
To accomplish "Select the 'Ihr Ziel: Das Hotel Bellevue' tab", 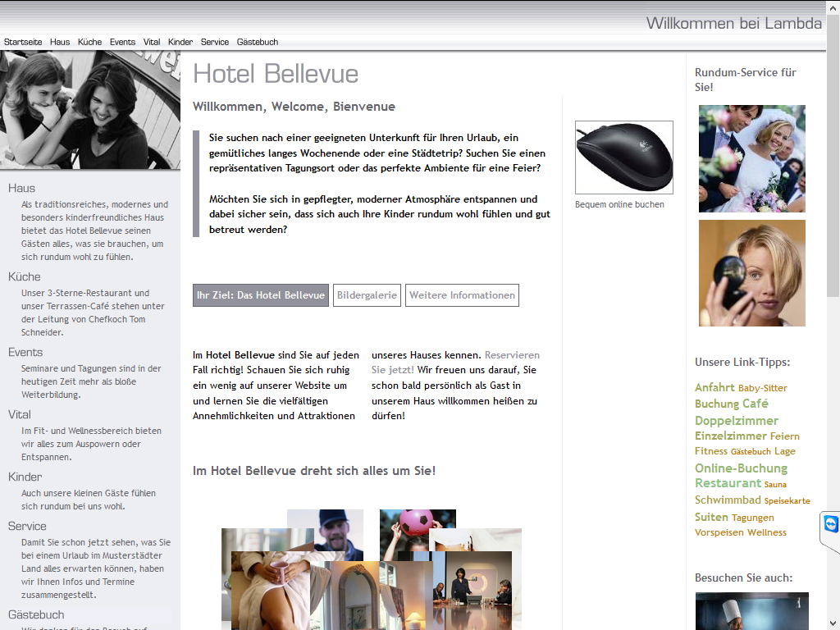I will [261, 295].
